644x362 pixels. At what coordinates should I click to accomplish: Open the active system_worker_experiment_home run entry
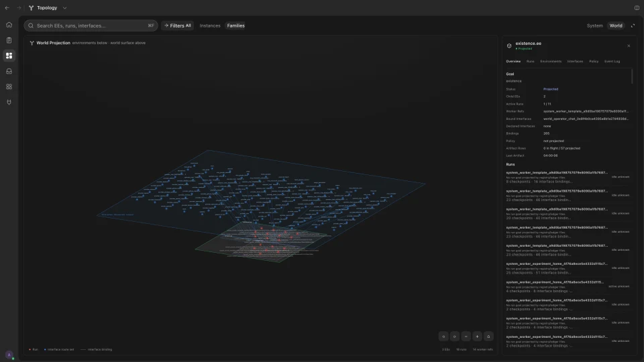coord(568,286)
